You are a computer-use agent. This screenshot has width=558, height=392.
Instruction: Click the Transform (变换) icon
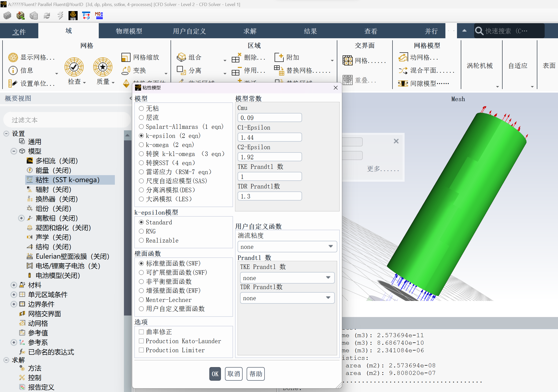click(x=126, y=70)
